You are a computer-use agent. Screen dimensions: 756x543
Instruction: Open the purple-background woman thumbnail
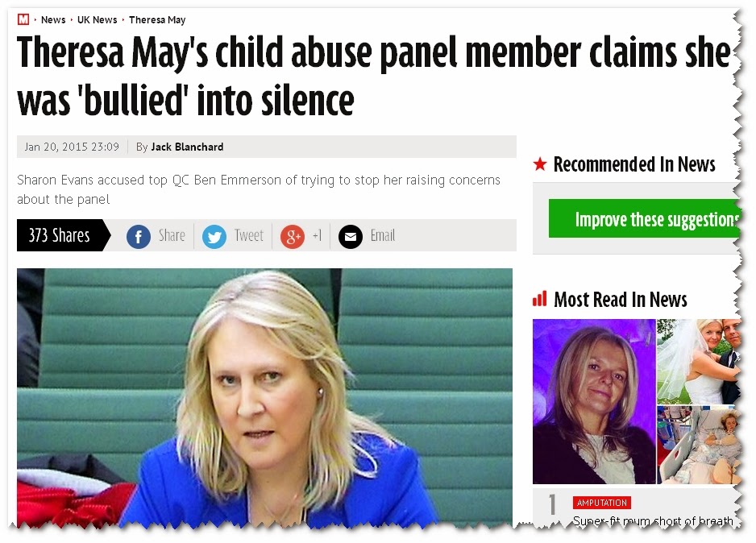[594, 401]
